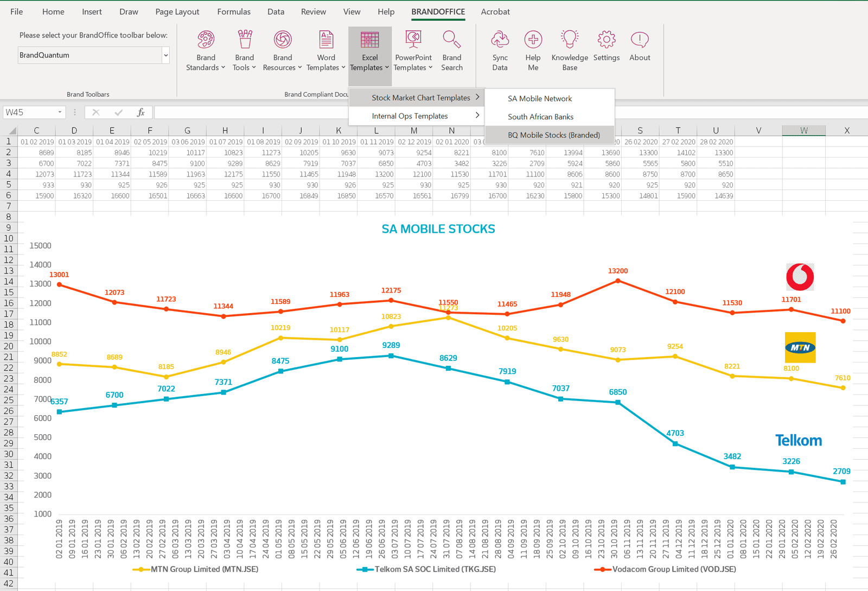The height and width of the screenshot is (591, 868).
Task: Open the Brand Tools menu
Action: click(x=244, y=51)
